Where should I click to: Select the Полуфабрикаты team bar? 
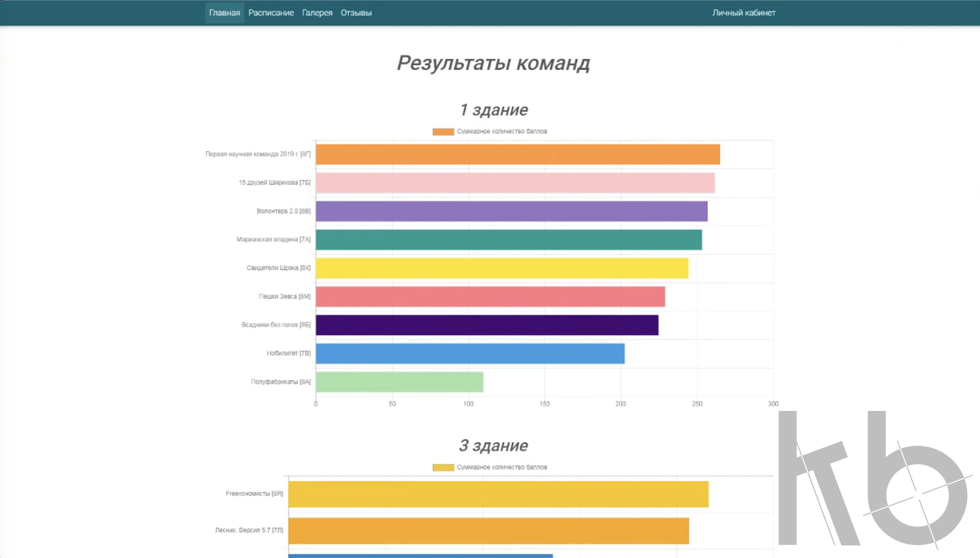coord(399,382)
